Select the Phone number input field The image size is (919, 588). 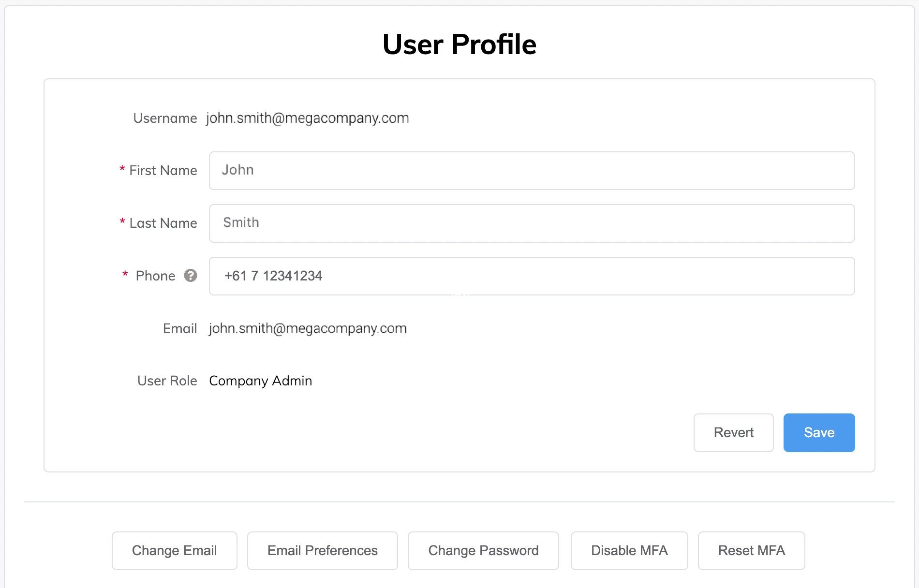[531, 276]
